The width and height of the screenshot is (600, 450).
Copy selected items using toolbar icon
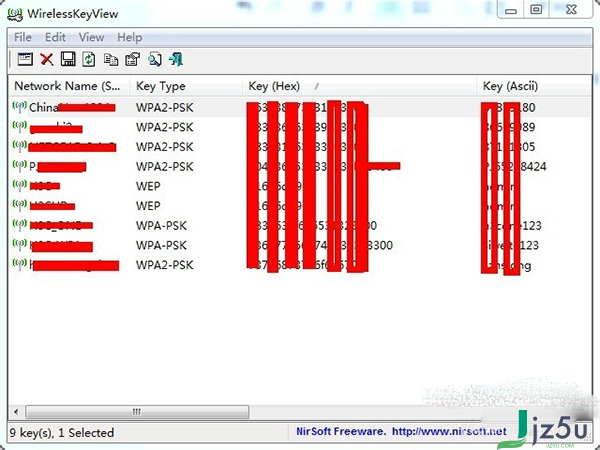coord(111,59)
